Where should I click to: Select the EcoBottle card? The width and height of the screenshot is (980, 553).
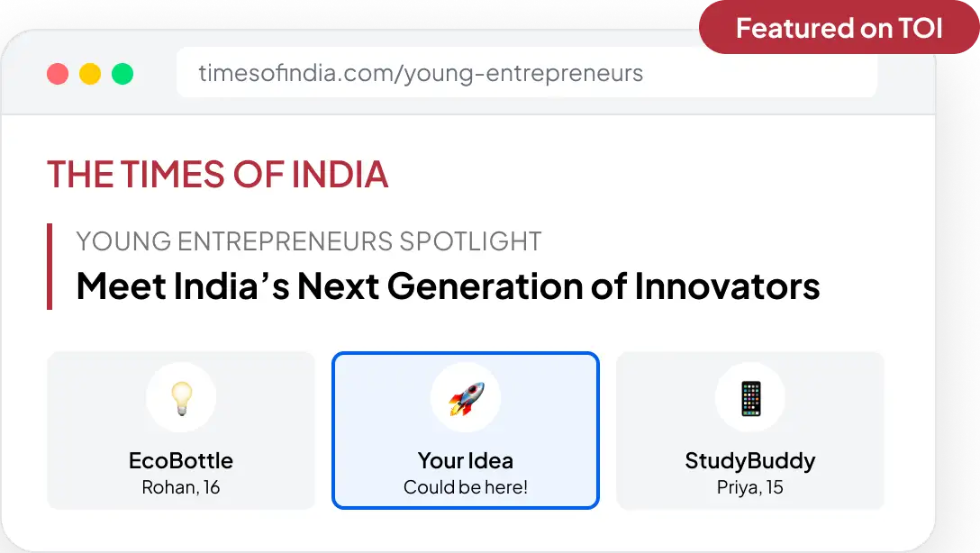tap(181, 431)
